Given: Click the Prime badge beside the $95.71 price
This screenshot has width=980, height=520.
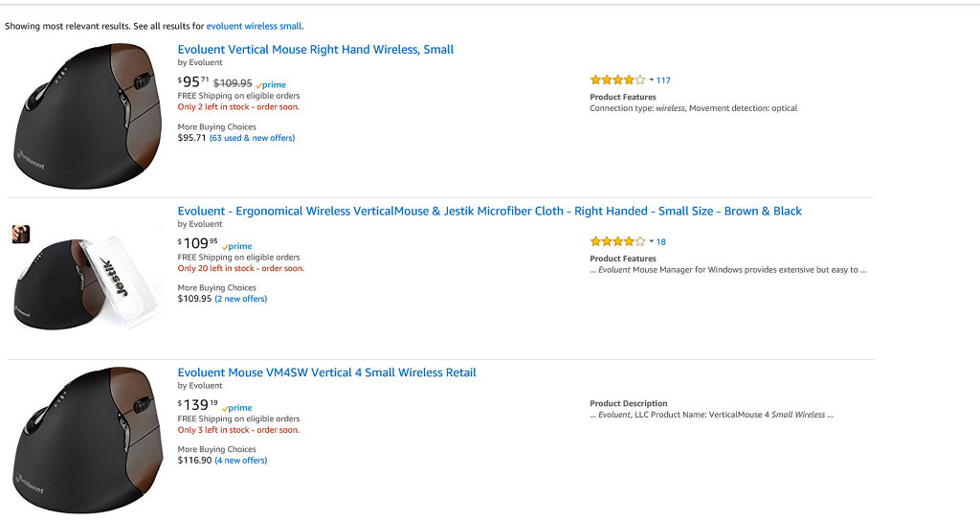Looking at the screenshot, I should [x=272, y=85].
